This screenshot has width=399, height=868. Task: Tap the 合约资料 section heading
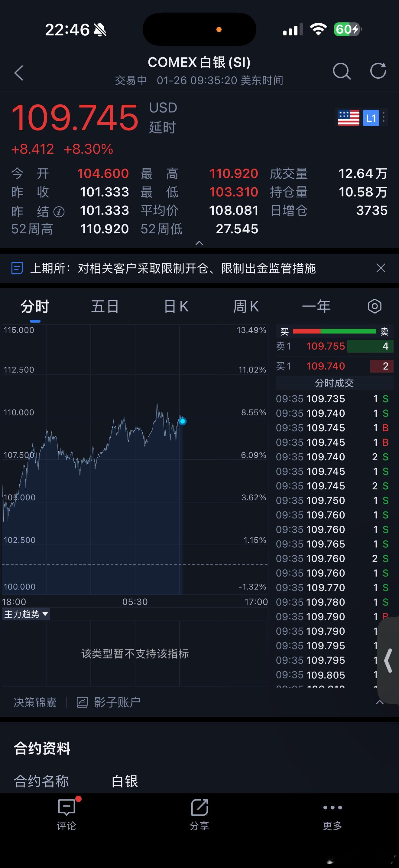point(42,748)
